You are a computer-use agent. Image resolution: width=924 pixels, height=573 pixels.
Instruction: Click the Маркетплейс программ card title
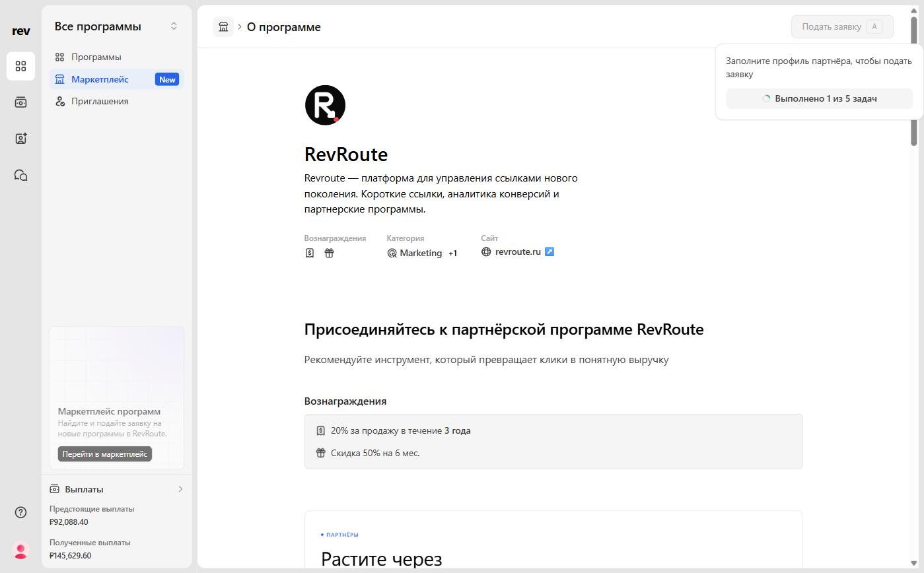click(109, 411)
